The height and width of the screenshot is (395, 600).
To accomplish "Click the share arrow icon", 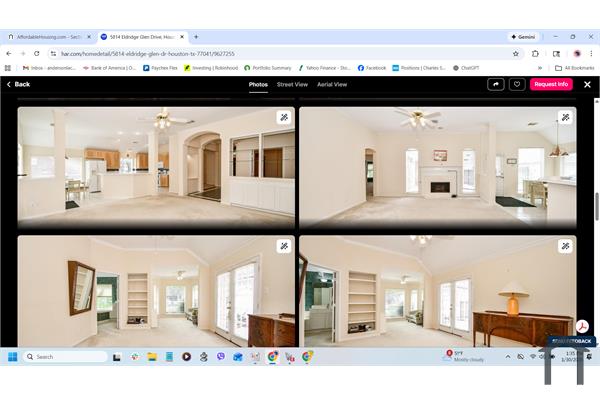I will pos(496,84).
